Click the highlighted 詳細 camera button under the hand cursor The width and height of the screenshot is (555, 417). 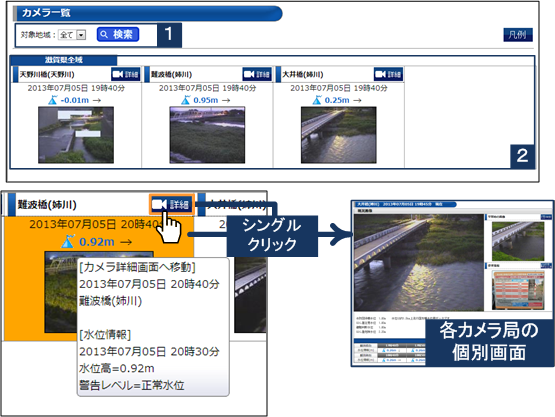tap(172, 204)
